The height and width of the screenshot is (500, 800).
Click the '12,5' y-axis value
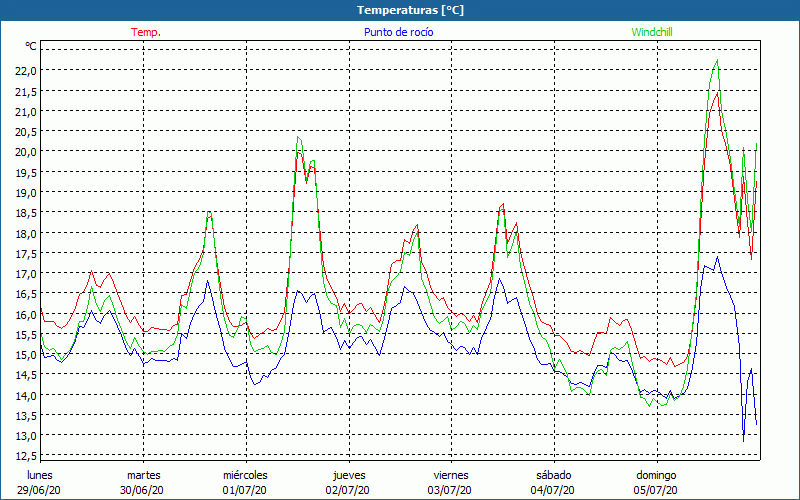coord(26,456)
